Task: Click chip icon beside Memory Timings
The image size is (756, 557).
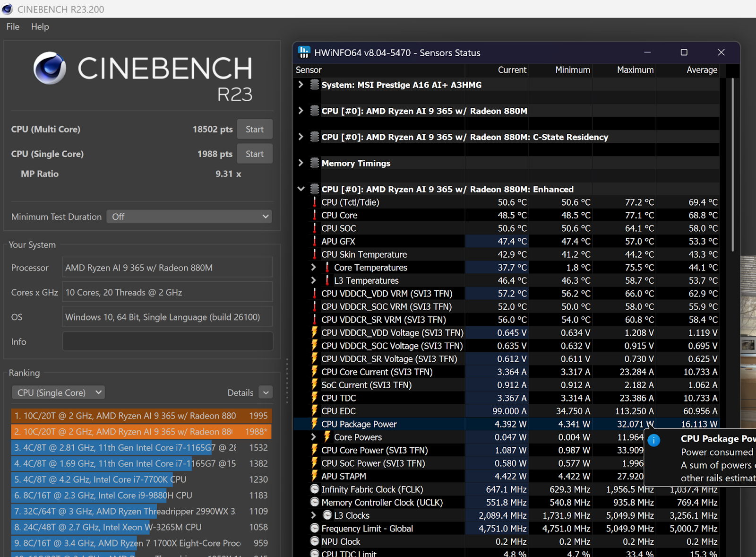Action: tap(315, 163)
